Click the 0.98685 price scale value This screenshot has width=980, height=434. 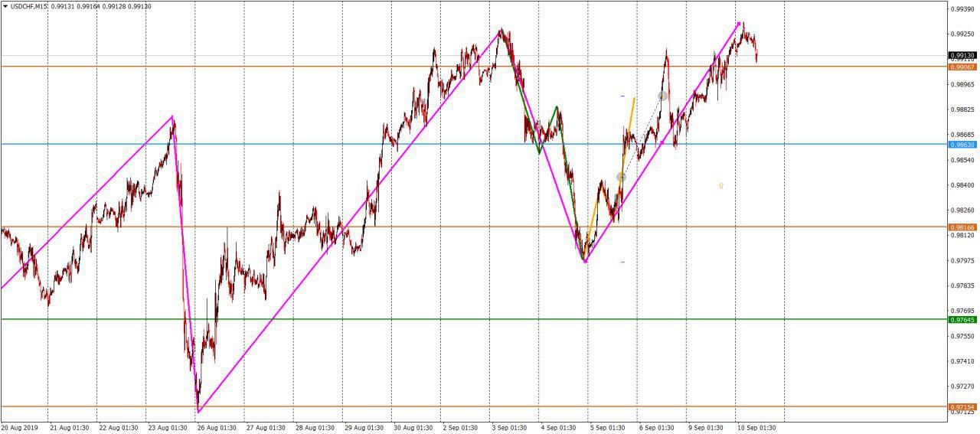962,135
